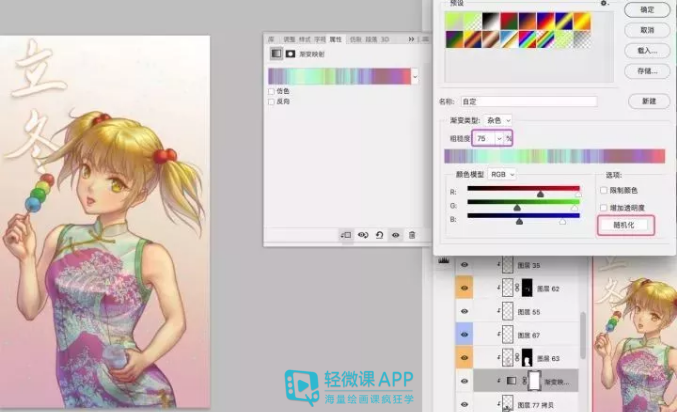Click the 随机化 randomize button
This screenshot has height=412, width=677.
[624, 225]
